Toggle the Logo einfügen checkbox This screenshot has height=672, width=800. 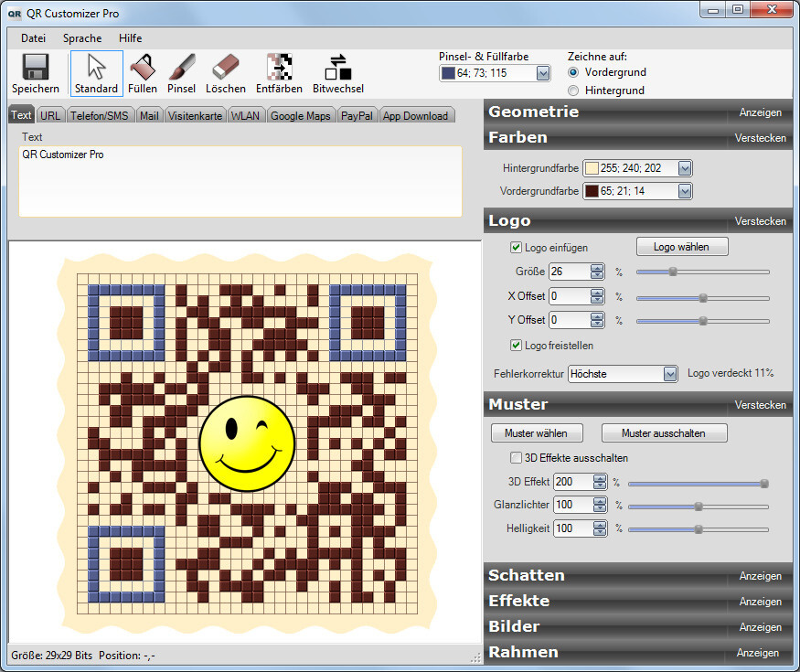coord(516,248)
